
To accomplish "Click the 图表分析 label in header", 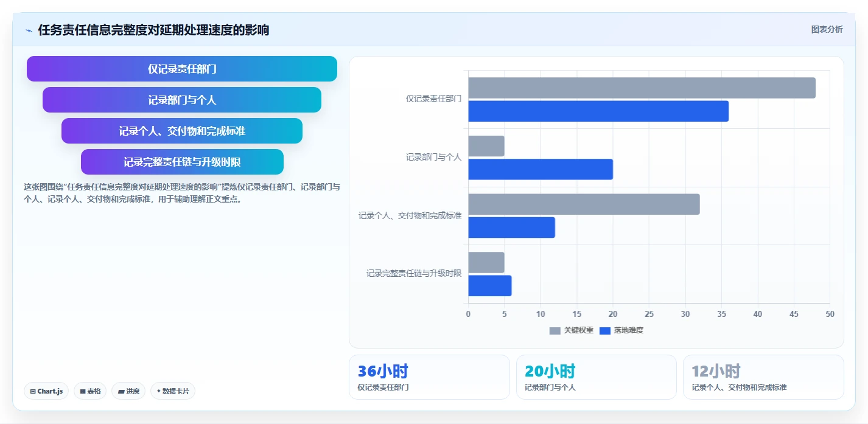I will pyautogui.click(x=827, y=29).
